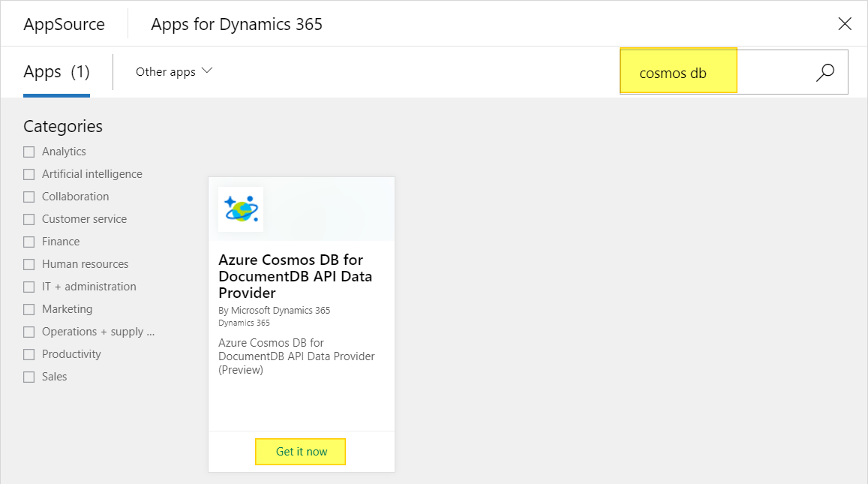Click the AppSource header label
868x484 pixels.
coord(65,24)
